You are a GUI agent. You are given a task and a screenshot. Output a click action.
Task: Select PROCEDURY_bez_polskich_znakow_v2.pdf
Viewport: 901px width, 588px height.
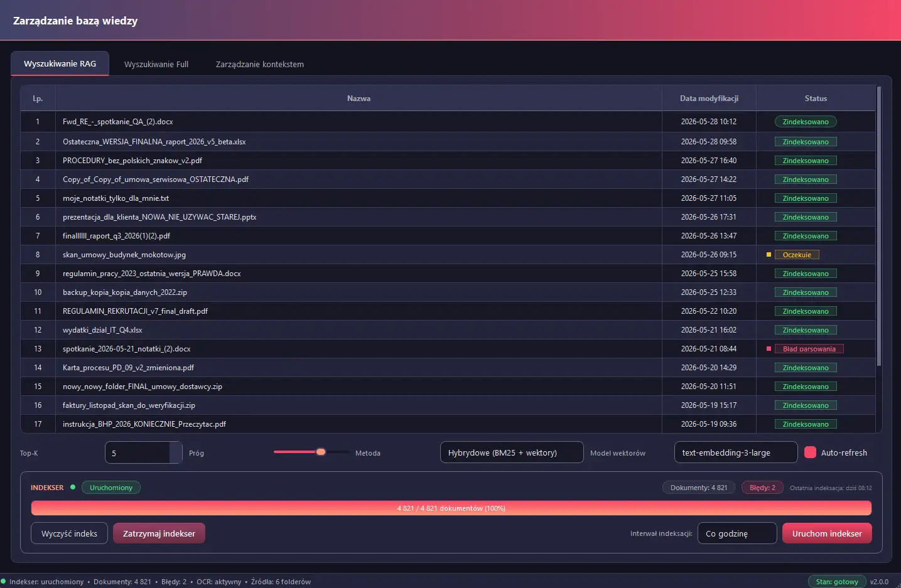(x=132, y=161)
